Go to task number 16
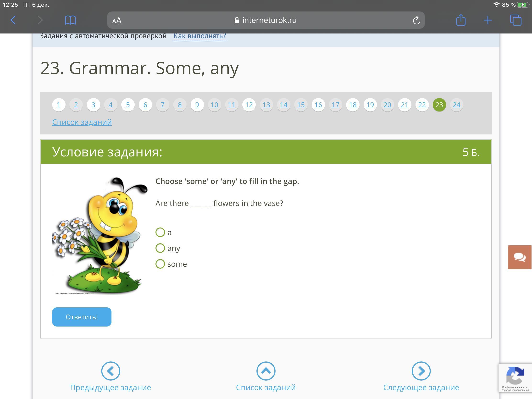The width and height of the screenshot is (532, 399). (318, 105)
